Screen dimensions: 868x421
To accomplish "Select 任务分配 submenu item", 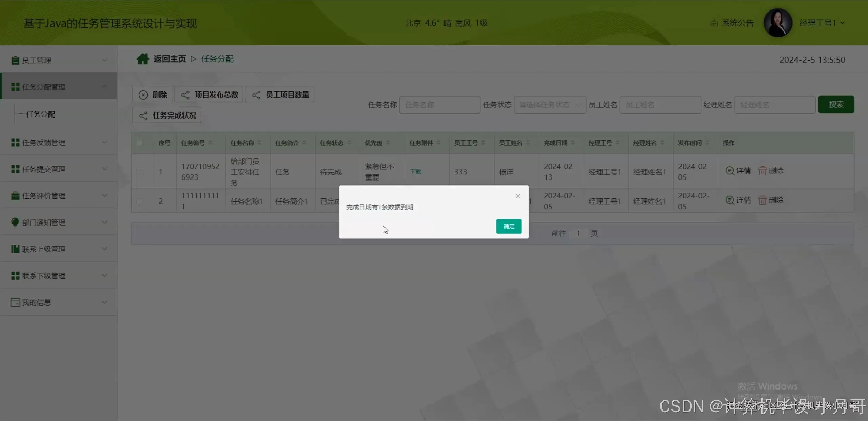I will (x=41, y=114).
